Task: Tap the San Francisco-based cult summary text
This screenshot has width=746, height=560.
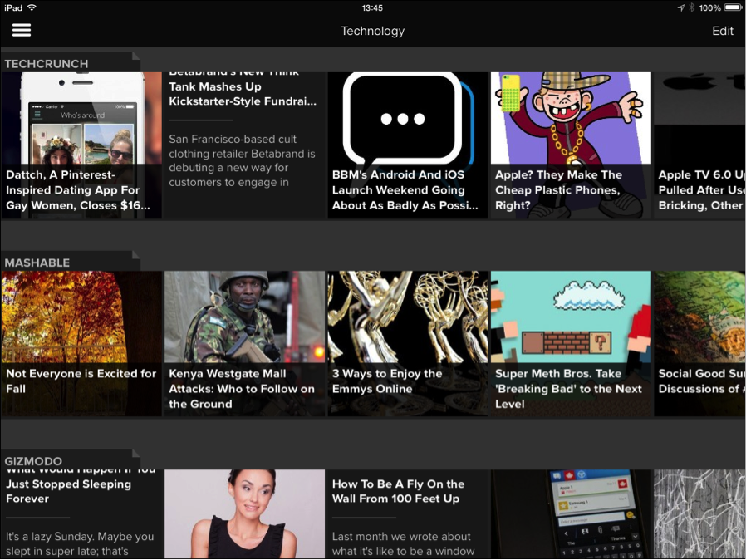Action: tap(243, 161)
